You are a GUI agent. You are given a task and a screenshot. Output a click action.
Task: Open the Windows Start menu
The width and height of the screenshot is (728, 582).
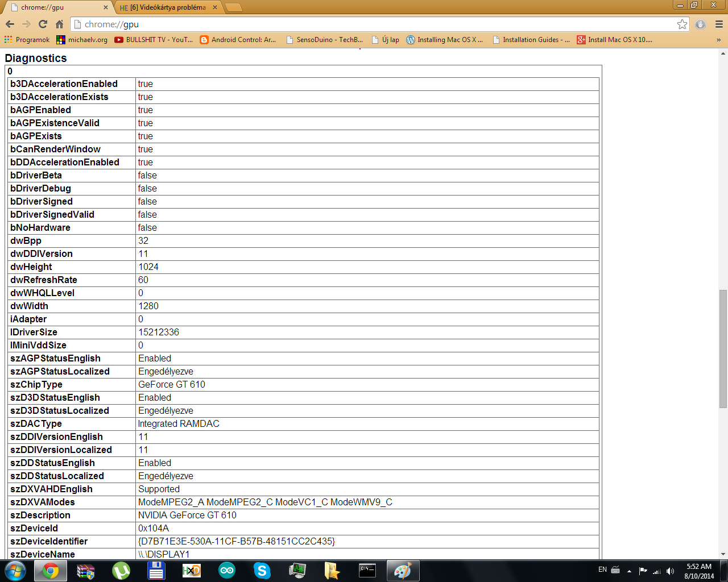click(15, 571)
